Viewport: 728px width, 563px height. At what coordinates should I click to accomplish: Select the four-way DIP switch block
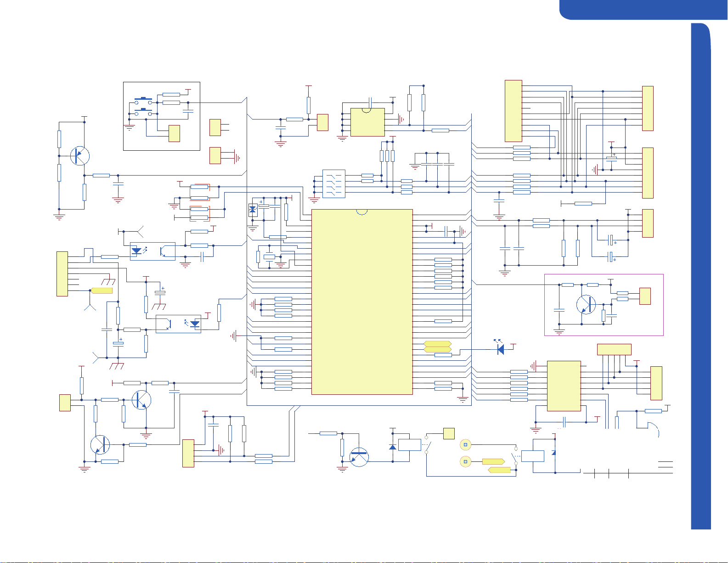(x=334, y=184)
